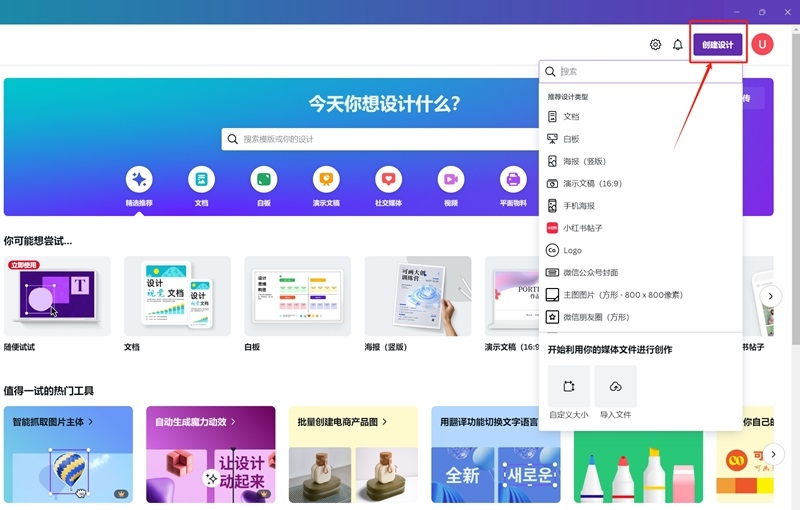Click the 自定义大小 icon button

click(x=569, y=386)
